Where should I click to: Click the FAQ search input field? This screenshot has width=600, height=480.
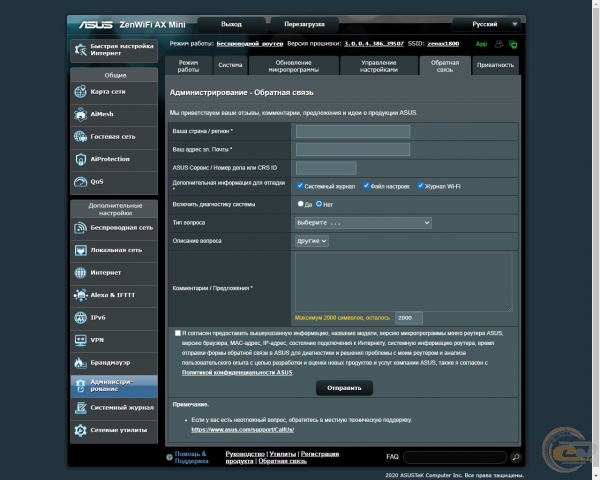(455, 457)
